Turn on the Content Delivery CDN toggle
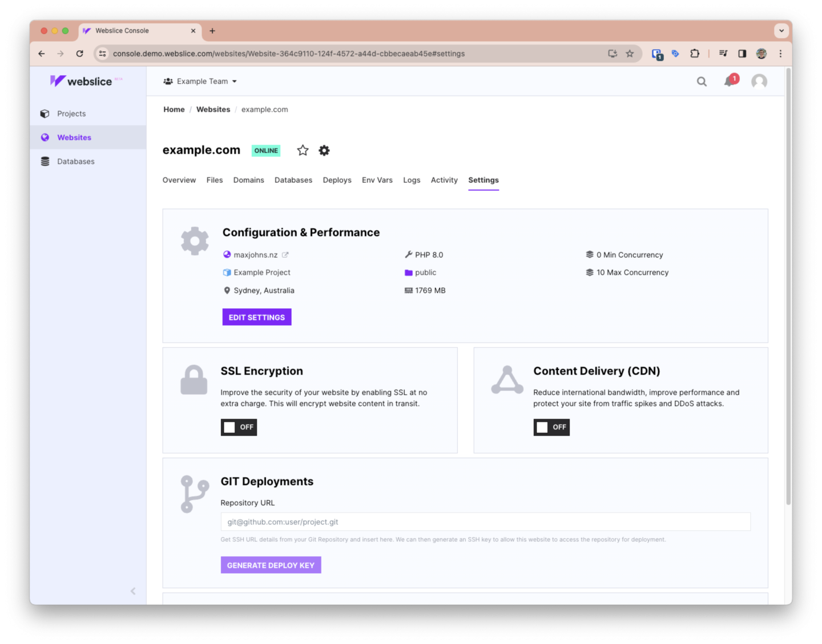 551,427
